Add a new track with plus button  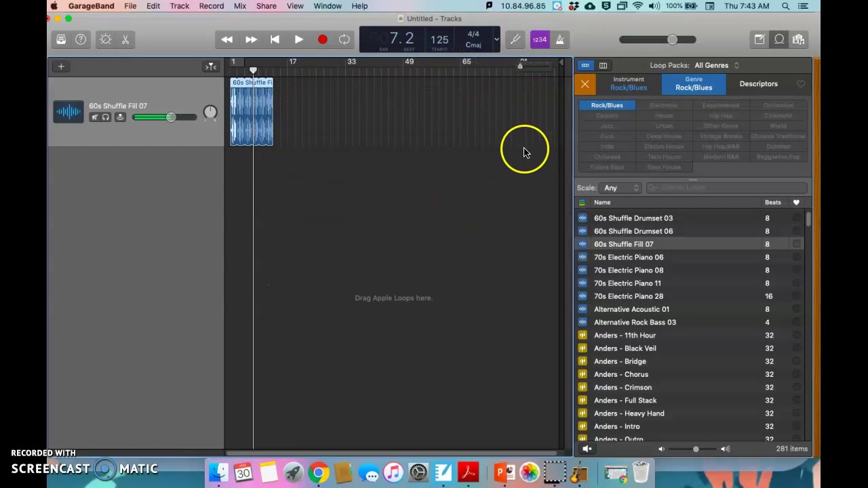pyautogui.click(x=61, y=66)
